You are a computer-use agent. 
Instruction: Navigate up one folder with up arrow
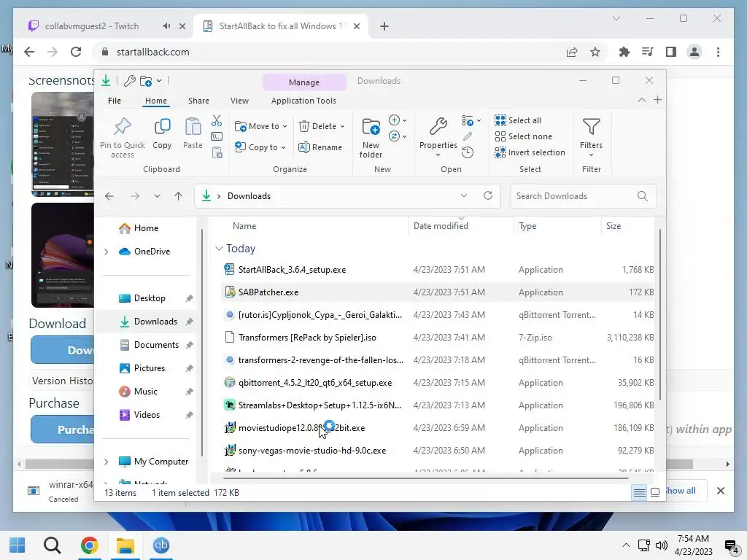(178, 196)
